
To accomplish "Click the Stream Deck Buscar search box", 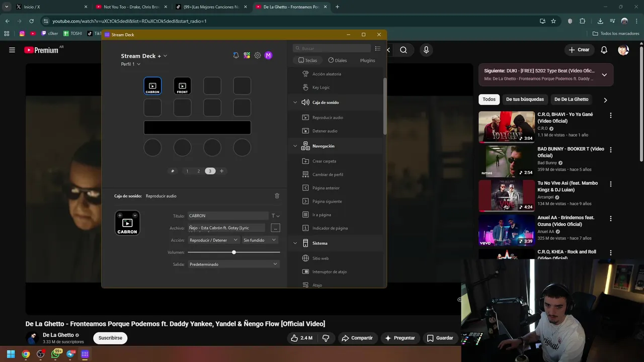I will (332, 48).
